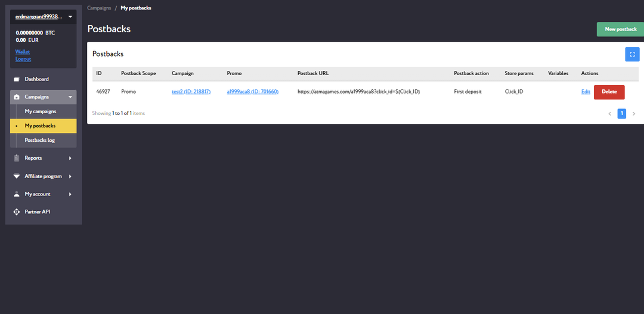Click the Wallet link

click(x=22, y=52)
